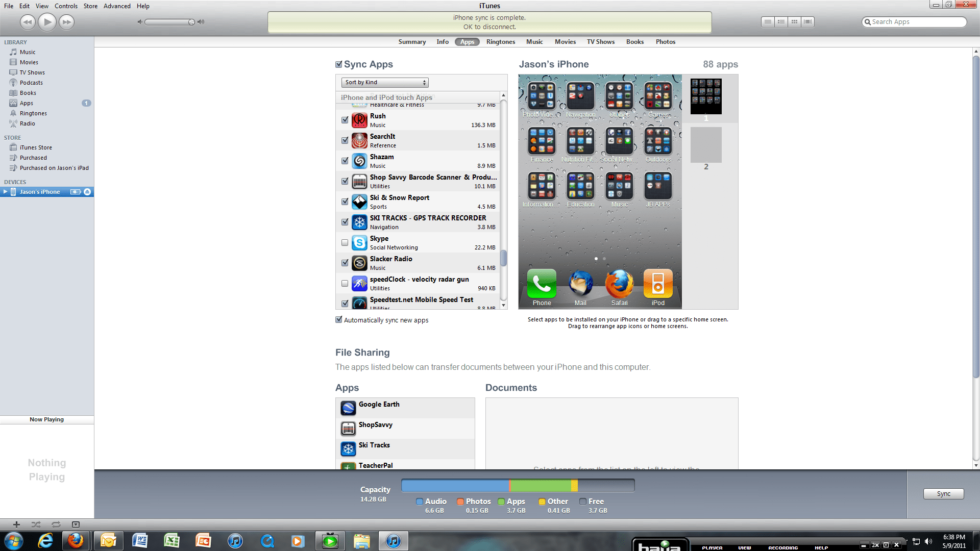
Task: Toggle the repeat icon in bottom bar
Action: click(56, 524)
